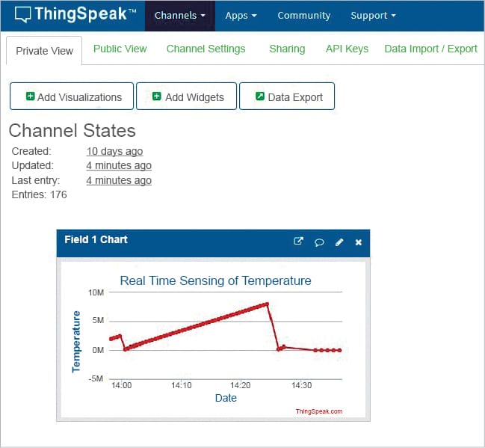Image resolution: width=485 pixels, height=448 pixels.
Task: Click the Add Widgets button
Action: pos(187,96)
